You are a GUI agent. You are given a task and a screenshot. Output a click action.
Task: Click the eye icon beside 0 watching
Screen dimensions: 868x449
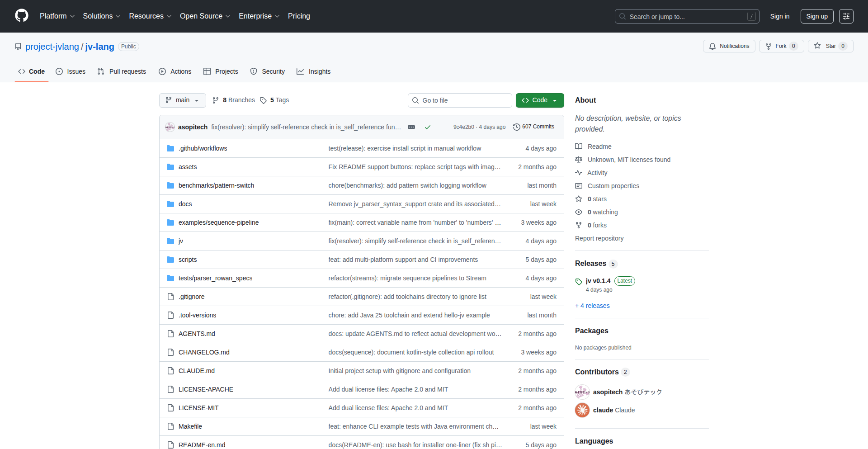click(579, 212)
